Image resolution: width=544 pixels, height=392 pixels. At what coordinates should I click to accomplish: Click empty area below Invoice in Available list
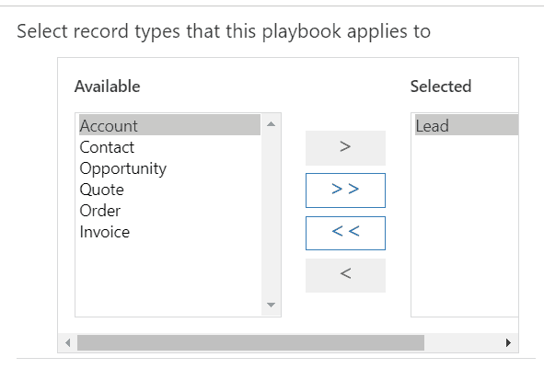(x=169, y=278)
